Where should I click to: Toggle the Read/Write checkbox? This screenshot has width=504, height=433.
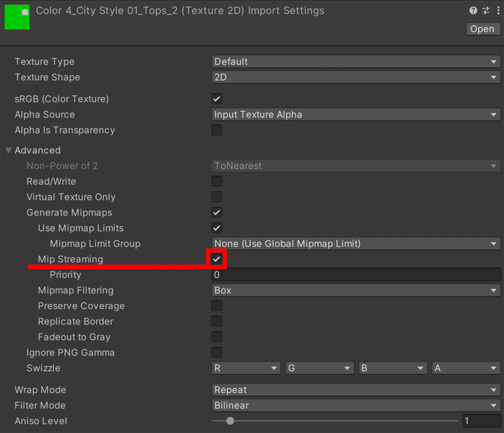tap(217, 181)
